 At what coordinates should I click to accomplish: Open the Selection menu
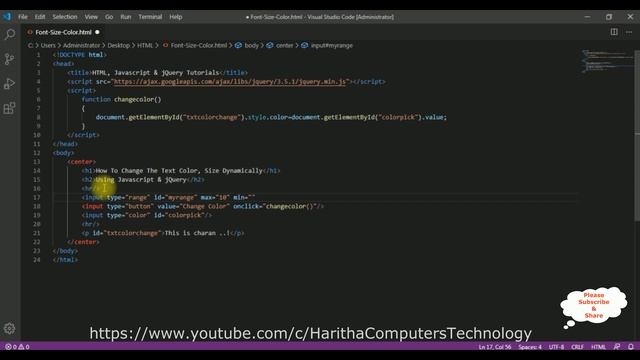pyautogui.click(x=65, y=17)
